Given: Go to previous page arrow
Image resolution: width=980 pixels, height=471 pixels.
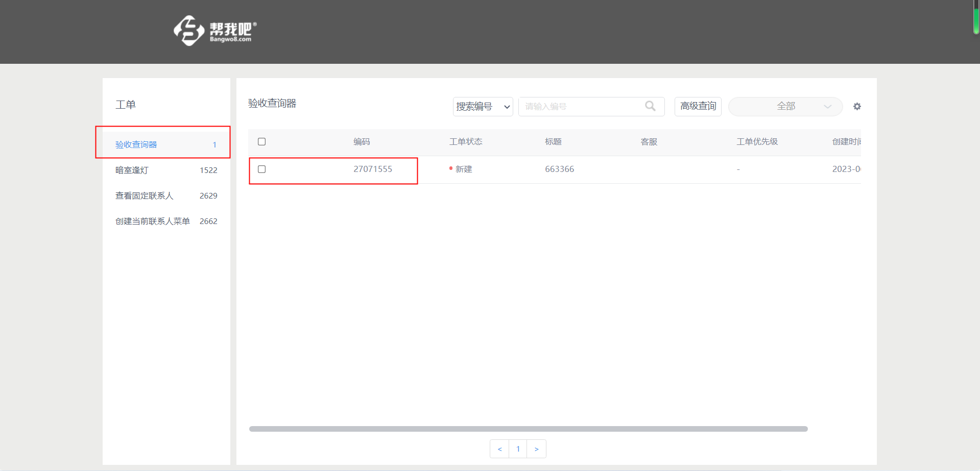Looking at the screenshot, I should point(499,449).
